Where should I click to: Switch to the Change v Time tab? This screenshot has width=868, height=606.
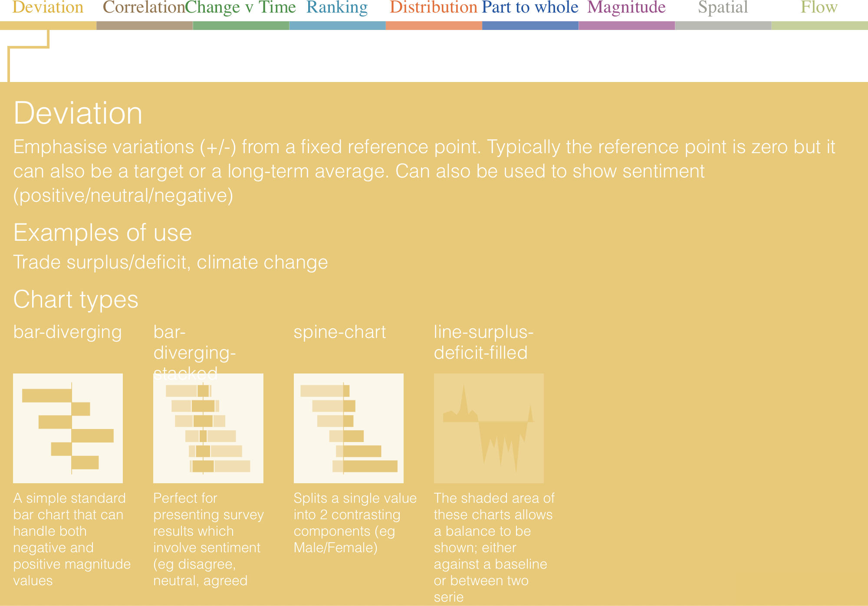[240, 7]
